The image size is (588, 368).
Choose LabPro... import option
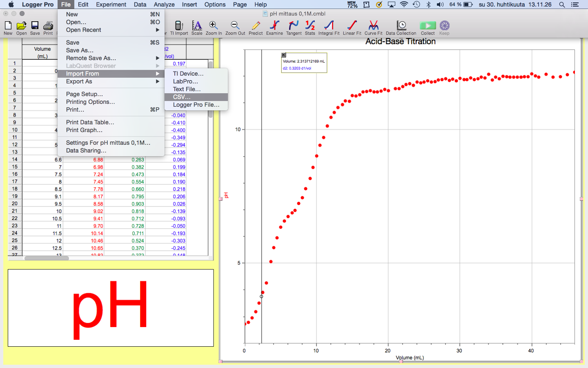point(196,81)
